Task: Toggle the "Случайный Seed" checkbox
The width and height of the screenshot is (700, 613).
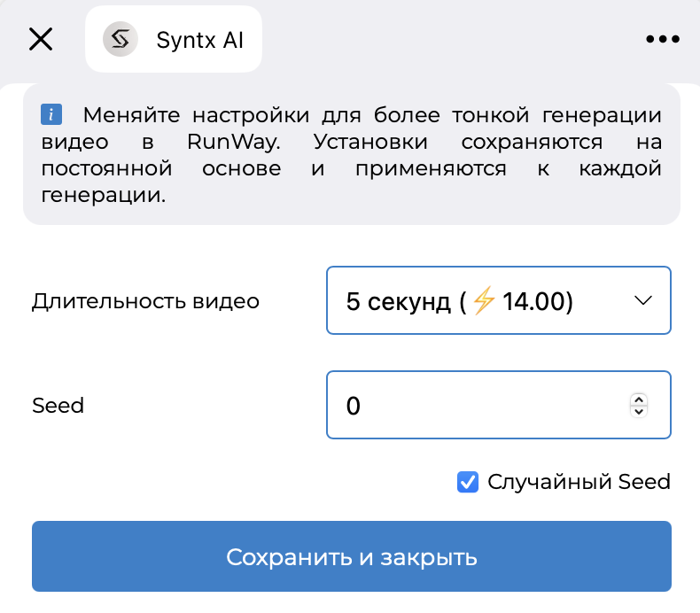Action: tap(468, 482)
